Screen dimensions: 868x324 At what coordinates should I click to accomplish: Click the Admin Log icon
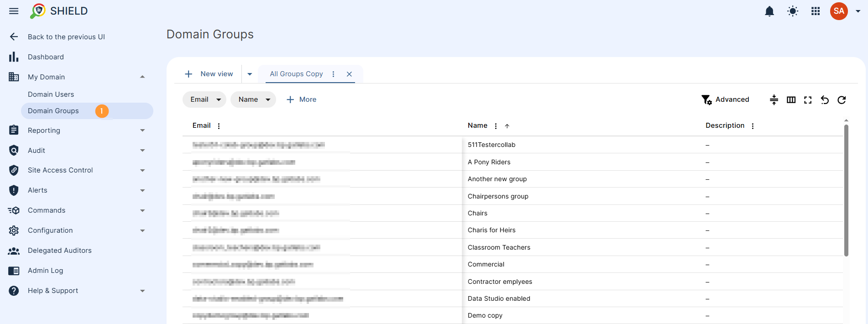(14, 271)
